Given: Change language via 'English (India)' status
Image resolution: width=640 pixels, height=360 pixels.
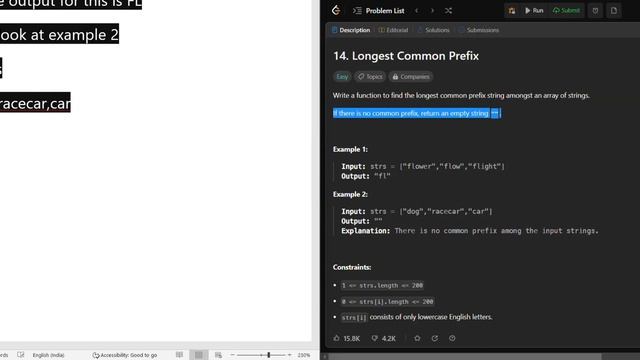Looking at the screenshot, I should [x=49, y=355].
